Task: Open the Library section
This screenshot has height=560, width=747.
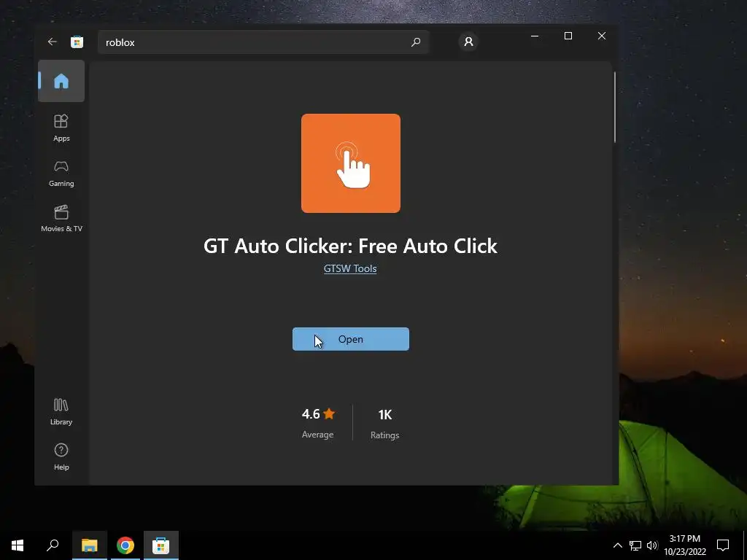Action: (x=61, y=412)
